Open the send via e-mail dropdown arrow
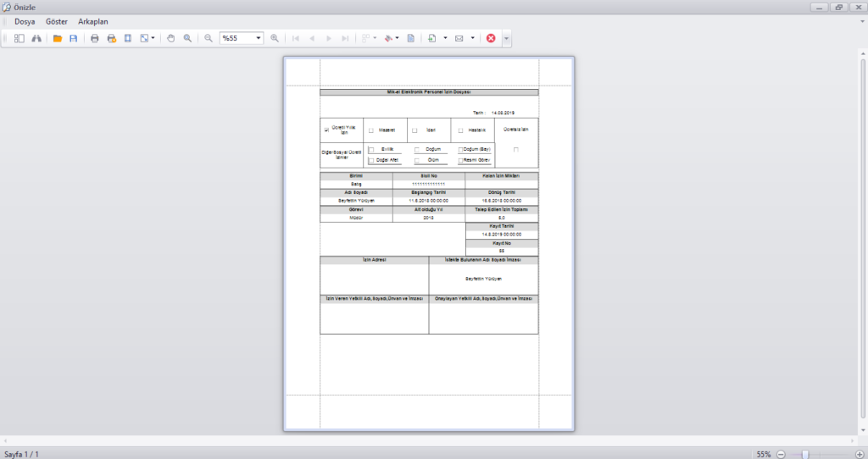 (x=472, y=38)
